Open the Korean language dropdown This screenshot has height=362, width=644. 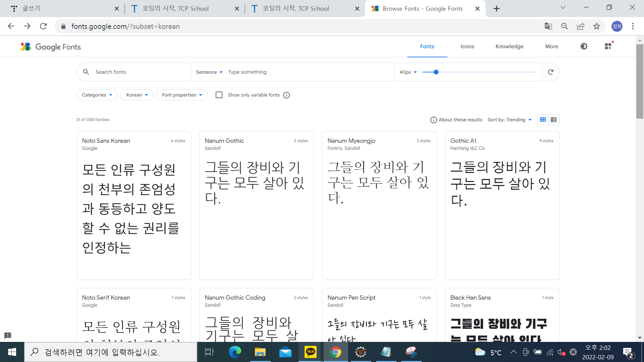pyautogui.click(x=137, y=95)
